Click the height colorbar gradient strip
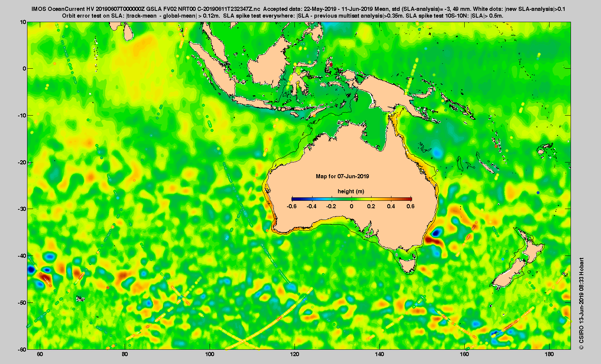Viewport: 601px width, 364px height. 352,199
